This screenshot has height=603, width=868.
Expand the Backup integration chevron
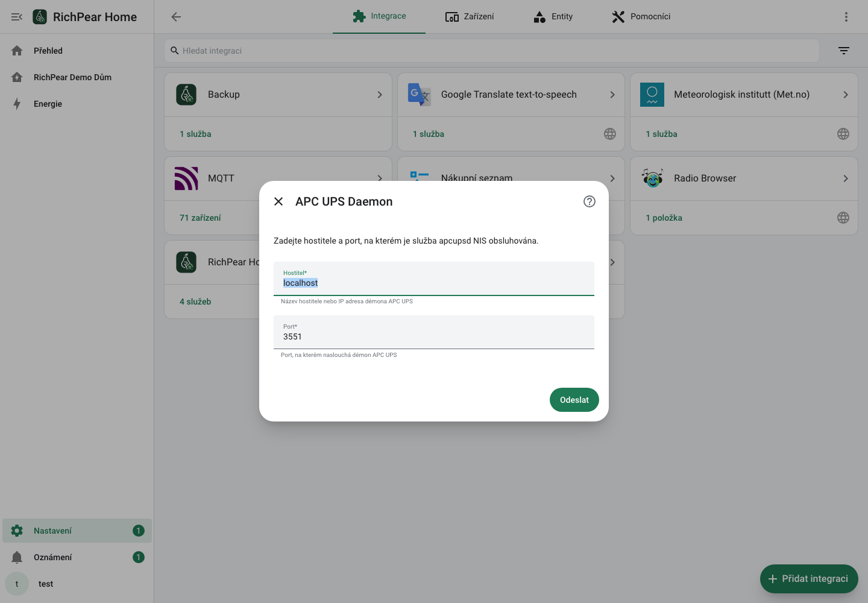click(x=380, y=95)
